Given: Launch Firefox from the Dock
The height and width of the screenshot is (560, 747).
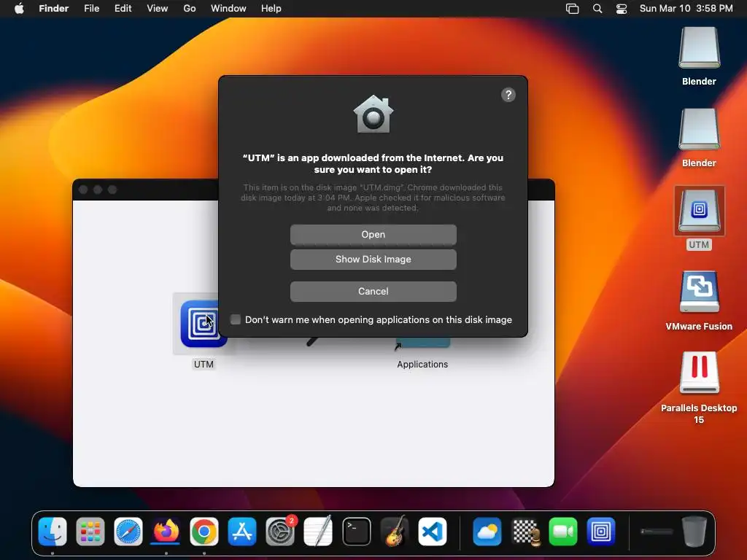Looking at the screenshot, I should (166, 532).
